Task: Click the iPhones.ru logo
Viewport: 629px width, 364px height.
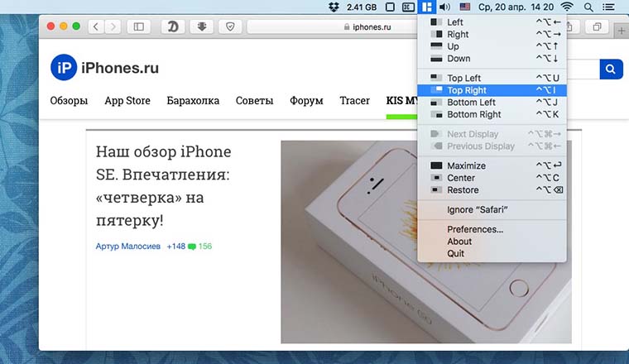Action: [105, 67]
